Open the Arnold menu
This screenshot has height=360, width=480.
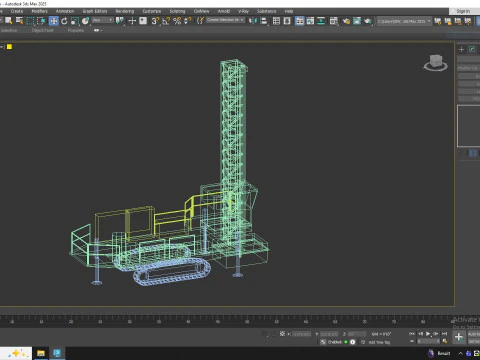pyautogui.click(x=224, y=11)
